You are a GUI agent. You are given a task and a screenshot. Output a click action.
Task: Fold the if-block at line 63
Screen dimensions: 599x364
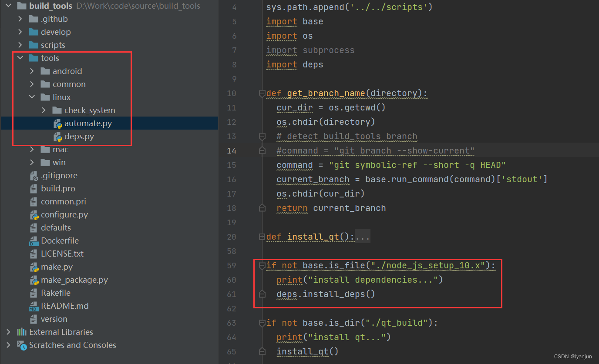pos(262,323)
